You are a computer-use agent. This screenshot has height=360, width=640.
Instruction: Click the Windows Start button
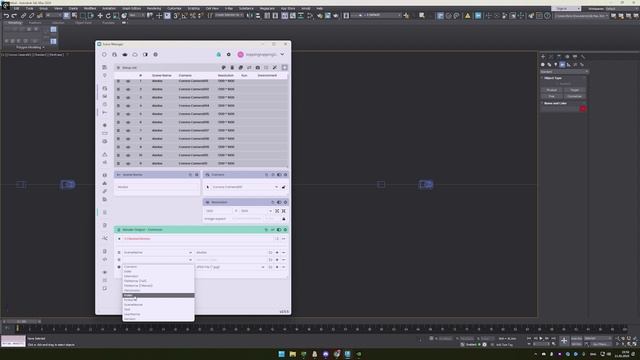point(282,354)
